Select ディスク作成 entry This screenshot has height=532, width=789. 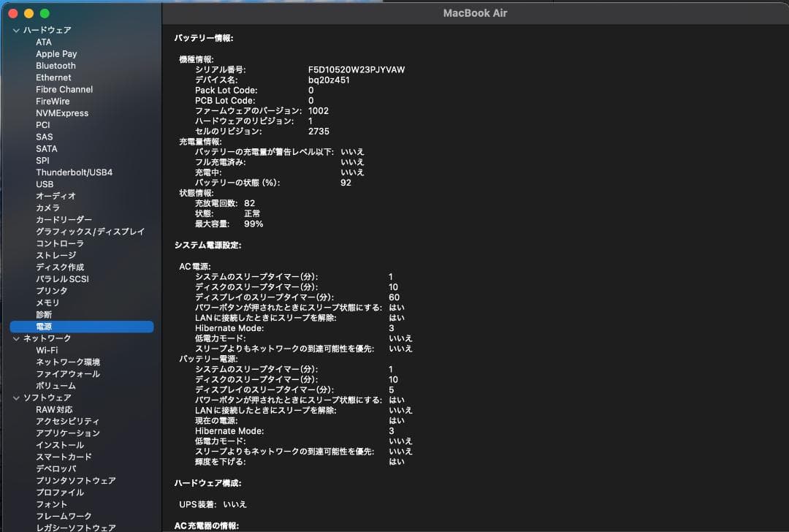point(60,267)
